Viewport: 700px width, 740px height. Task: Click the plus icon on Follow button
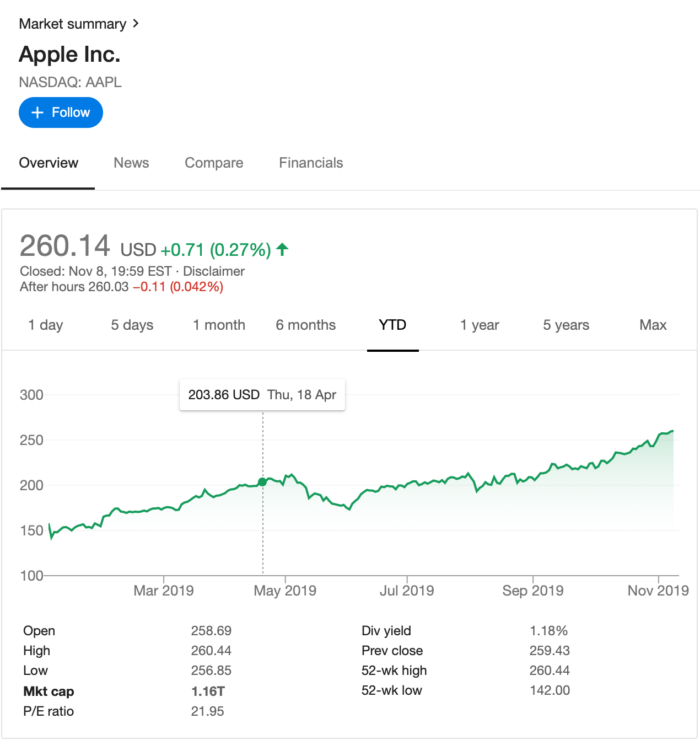pyautogui.click(x=37, y=112)
